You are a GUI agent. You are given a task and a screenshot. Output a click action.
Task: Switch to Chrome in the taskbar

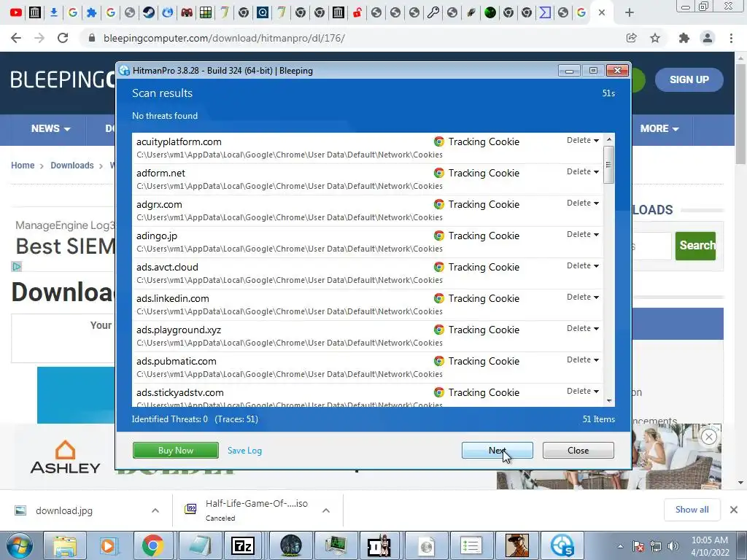pyautogui.click(x=152, y=545)
